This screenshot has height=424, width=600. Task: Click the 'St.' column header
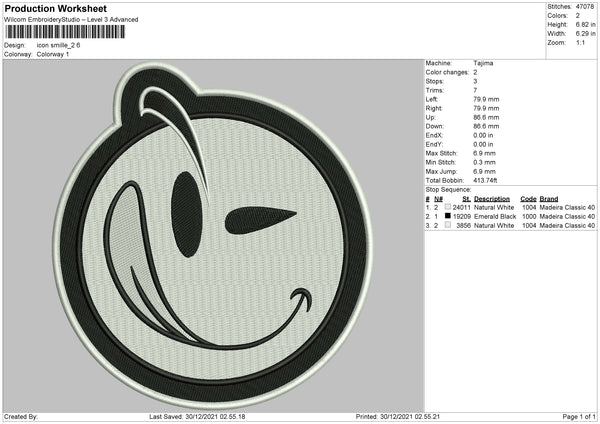click(x=466, y=199)
